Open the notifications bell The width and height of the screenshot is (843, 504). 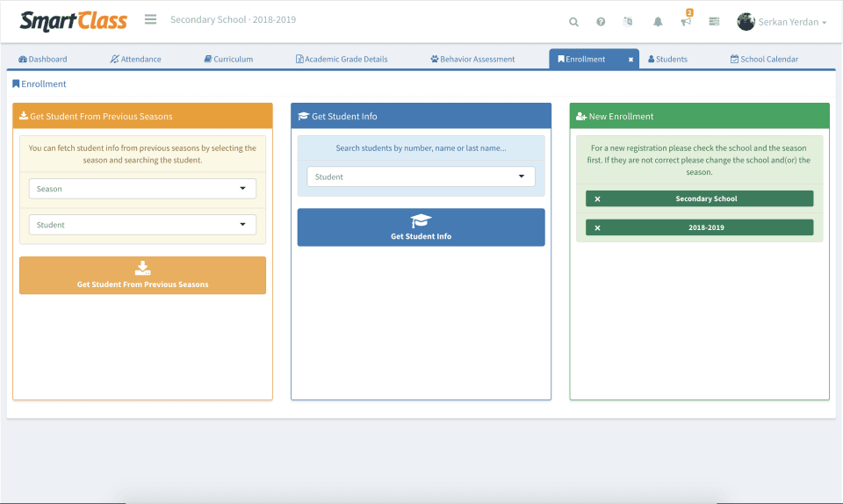[658, 22]
